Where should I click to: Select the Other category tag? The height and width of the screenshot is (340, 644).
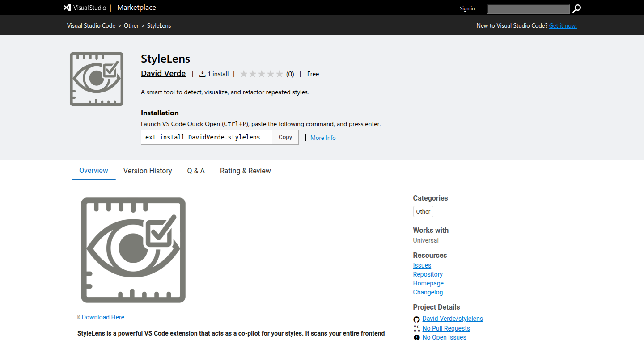click(423, 211)
